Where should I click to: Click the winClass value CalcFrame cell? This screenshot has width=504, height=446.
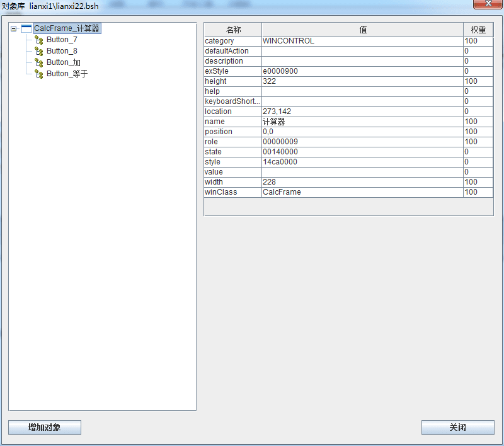pyautogui.click(x=362, y=192)
